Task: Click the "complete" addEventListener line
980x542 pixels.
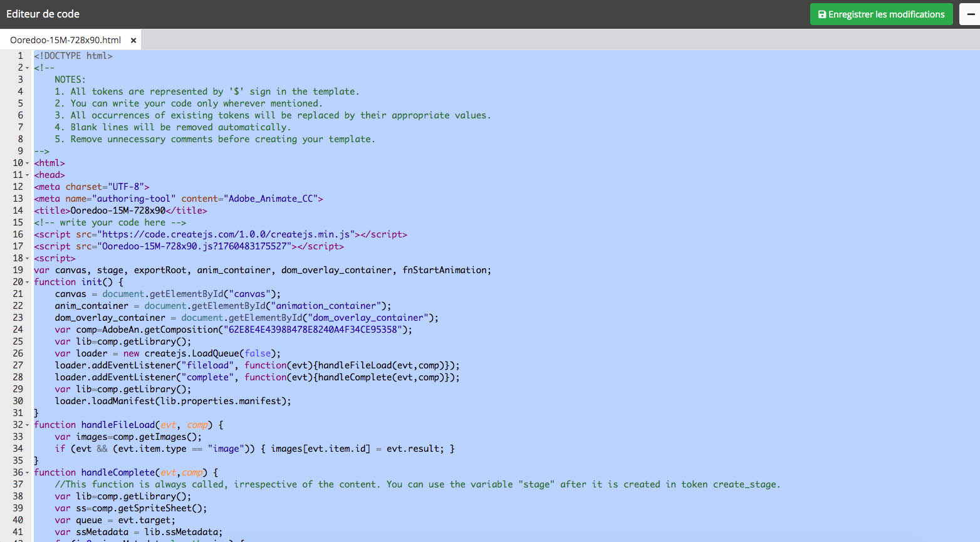Action: click(258, 377)
